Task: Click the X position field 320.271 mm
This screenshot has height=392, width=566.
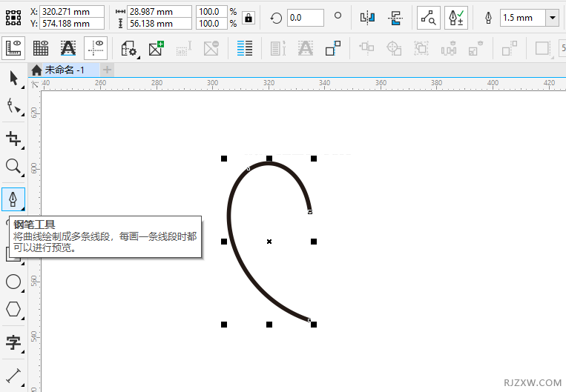Action: [x=72, y=12]
